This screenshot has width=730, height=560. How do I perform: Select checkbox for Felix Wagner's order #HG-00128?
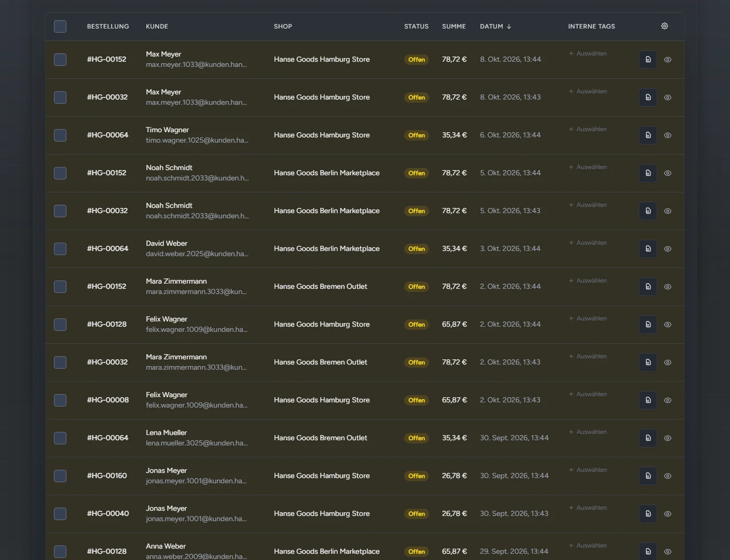pyautogui.click(x=60, y=325)
